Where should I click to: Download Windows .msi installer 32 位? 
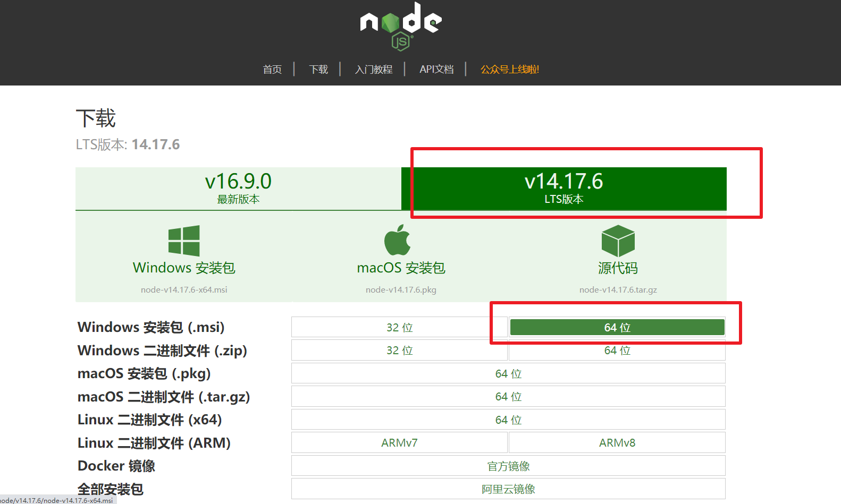tap(399, 327)
